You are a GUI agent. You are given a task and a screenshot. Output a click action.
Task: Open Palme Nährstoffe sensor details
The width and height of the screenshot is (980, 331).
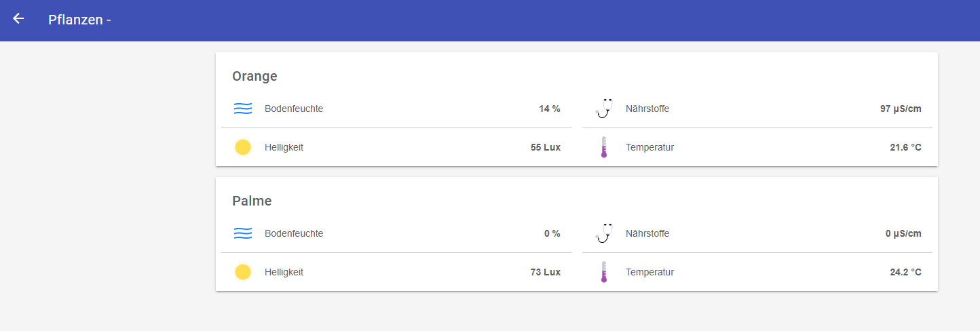coord(757,233)
